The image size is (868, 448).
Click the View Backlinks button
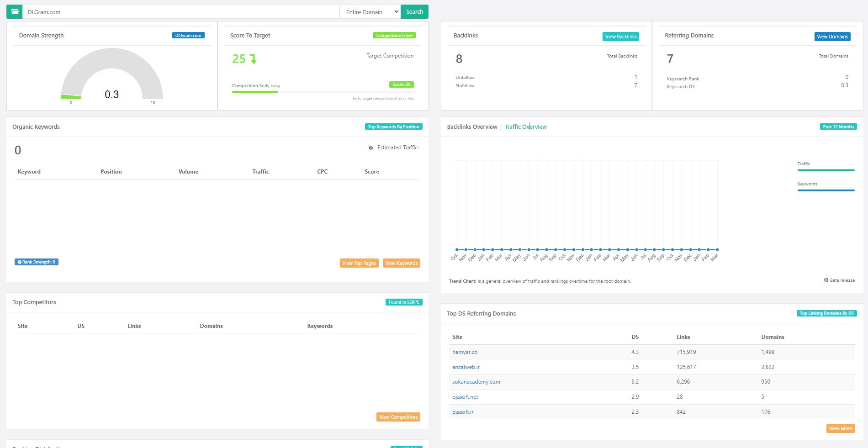click(621, 37)
